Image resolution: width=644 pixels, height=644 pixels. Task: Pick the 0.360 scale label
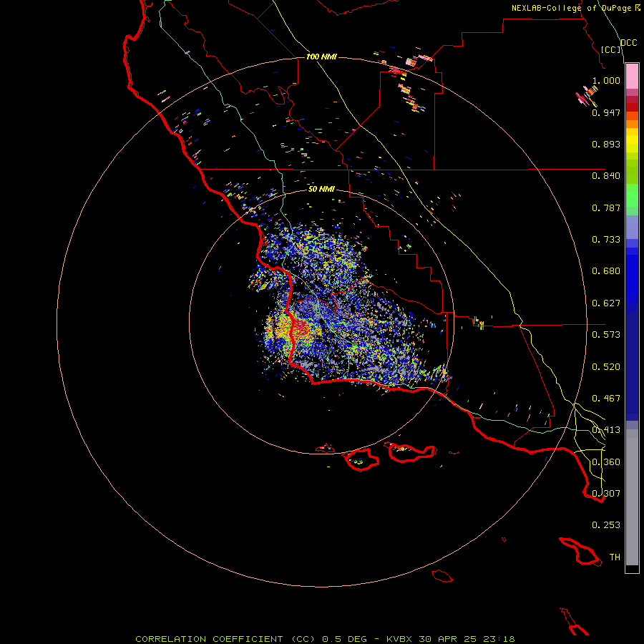pos(606,462)
